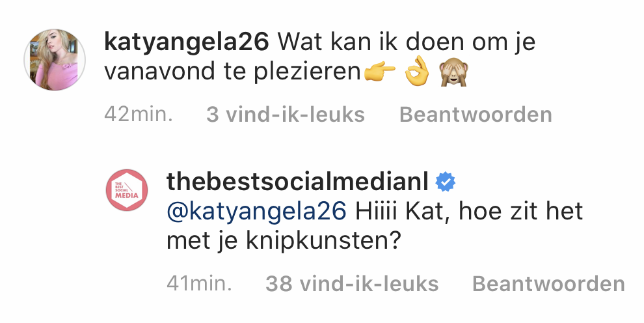View the 38 vind-ik-leuks list

tap(351, 284)
